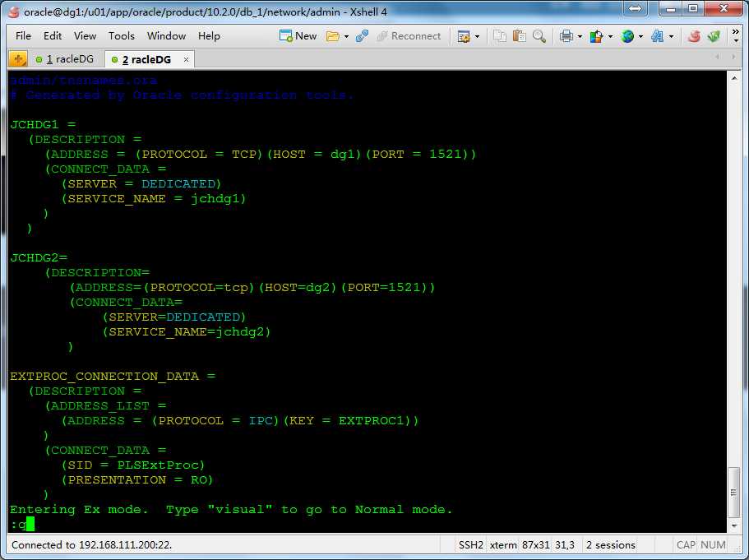Click the SID = PLSExtProc text
This screenshot has height=560, width=749.
[x=133, y=465]
